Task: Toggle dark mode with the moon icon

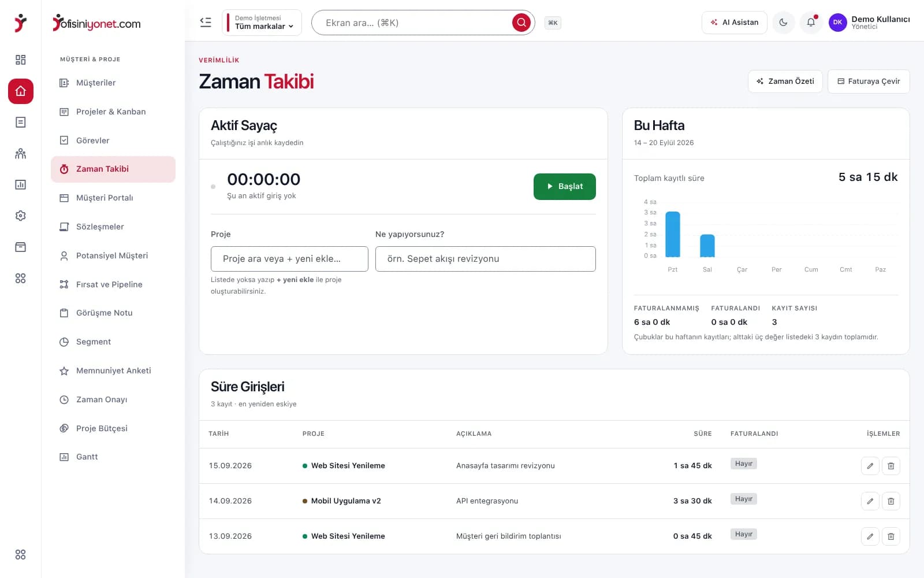Action: 783,23
